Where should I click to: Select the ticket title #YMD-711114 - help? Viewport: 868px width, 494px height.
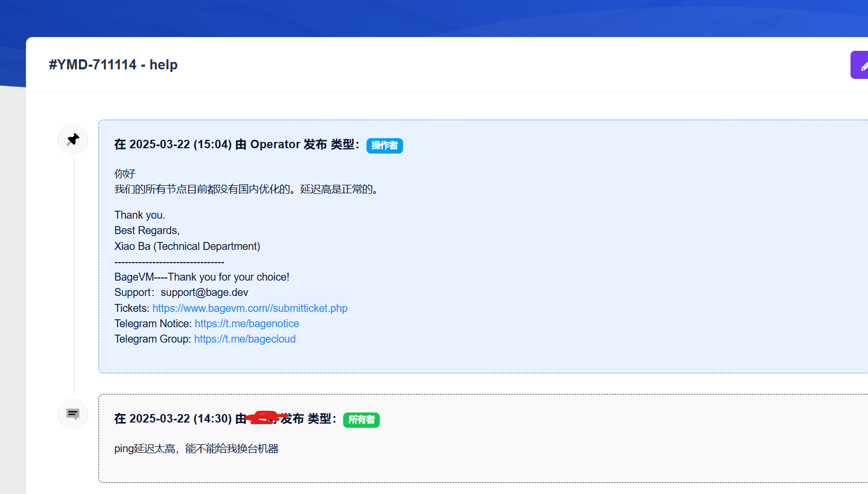[x=113, y=64]
